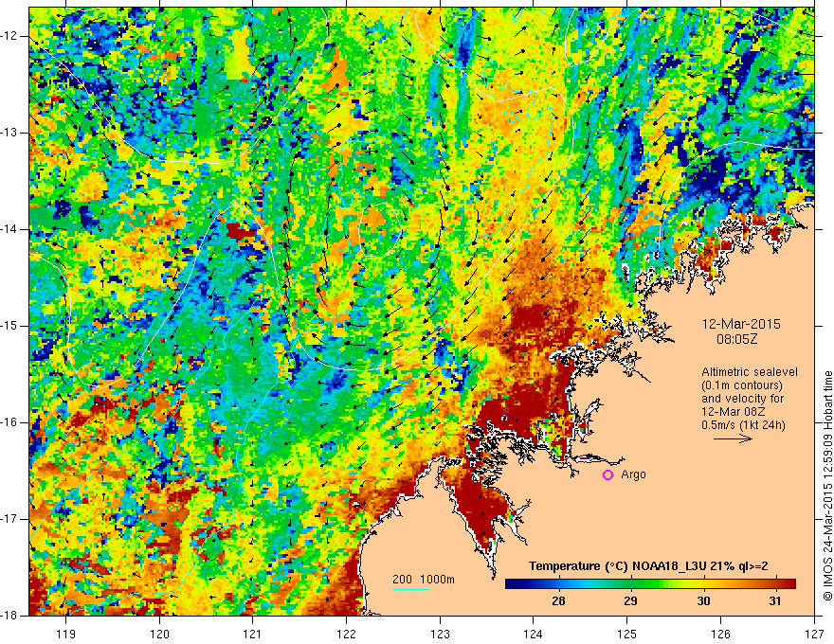Screen dimensions: 834x644
Task: Click the latitude label '-16'
Action: coord(9,422)
